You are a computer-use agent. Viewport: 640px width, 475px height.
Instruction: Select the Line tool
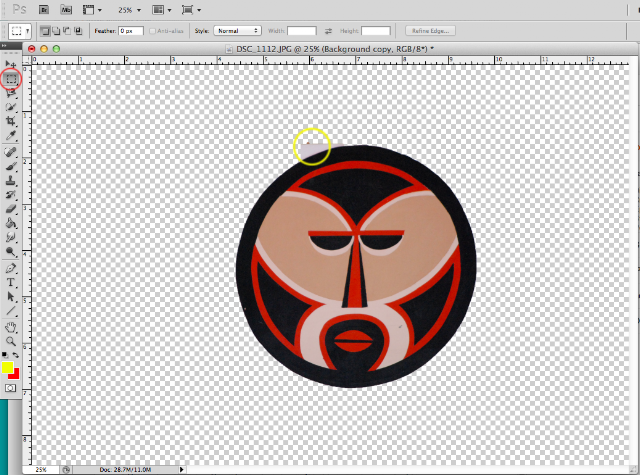(x=11, y=311)
